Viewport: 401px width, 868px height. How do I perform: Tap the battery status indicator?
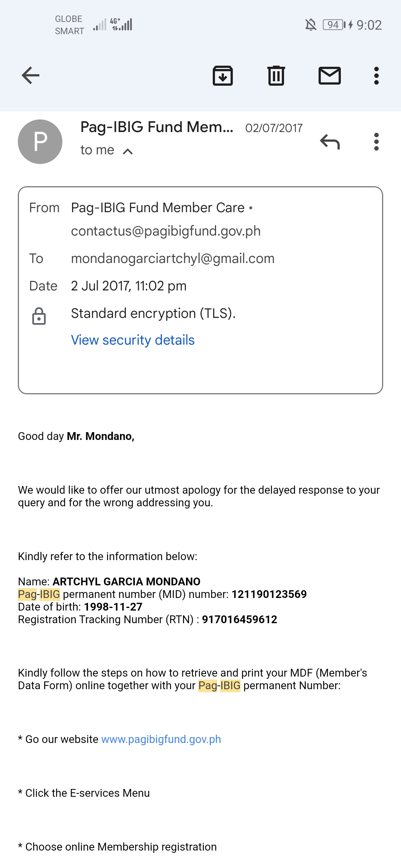[x=334, y=25]
